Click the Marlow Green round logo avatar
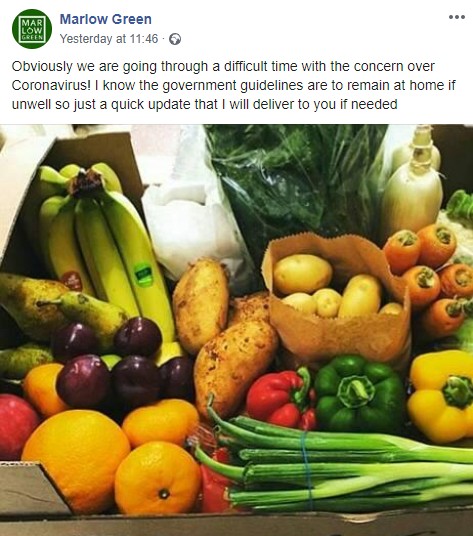Viewport: 473px width, 536px height. point(32,29)
